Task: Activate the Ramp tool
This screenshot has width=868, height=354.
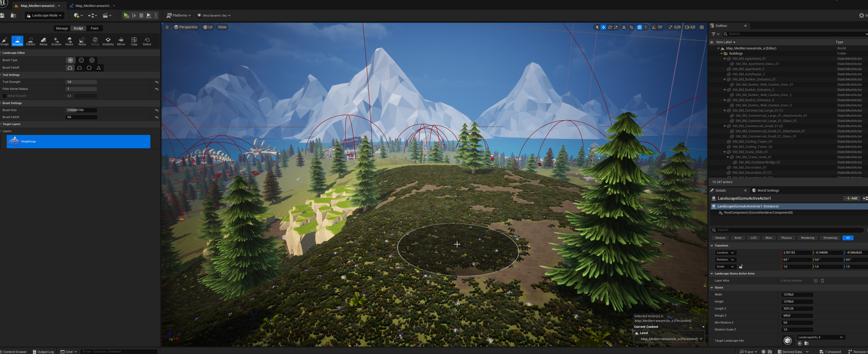Action: coord(43,41)
